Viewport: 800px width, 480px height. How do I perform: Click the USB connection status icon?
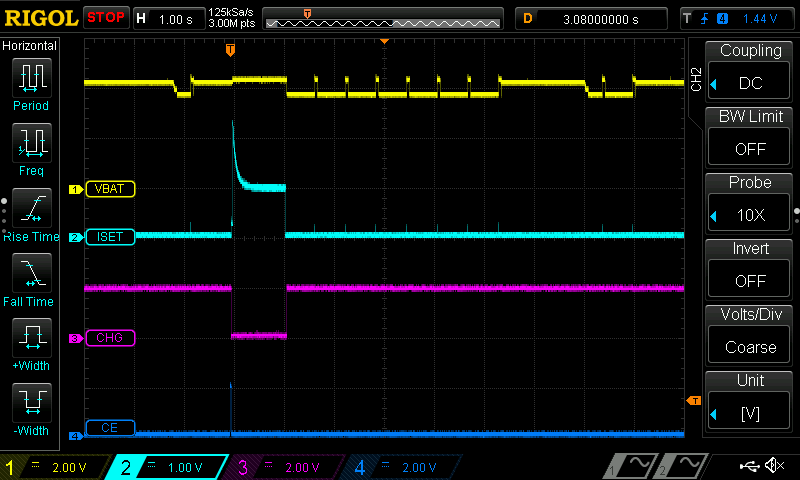[750, 466]
